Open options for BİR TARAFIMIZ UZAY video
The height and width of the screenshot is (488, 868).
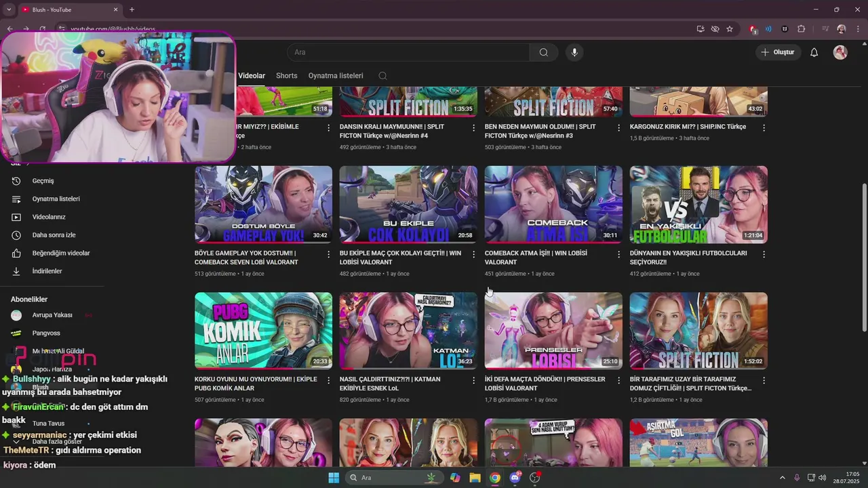[764, 380]
